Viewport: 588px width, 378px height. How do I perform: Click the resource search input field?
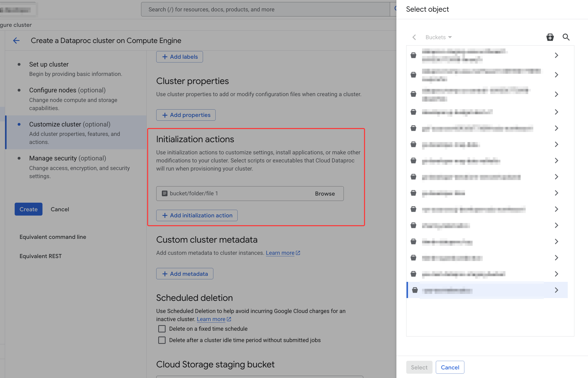tap(265, 9)
